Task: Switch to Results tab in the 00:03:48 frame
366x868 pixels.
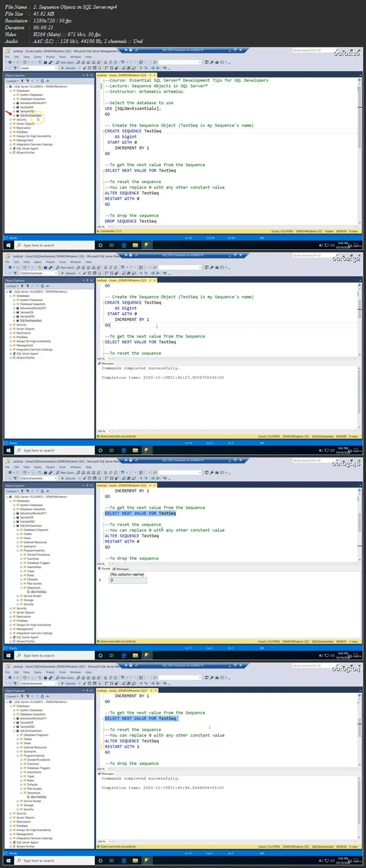Action: pyautogui.click(x=104, y=569)
